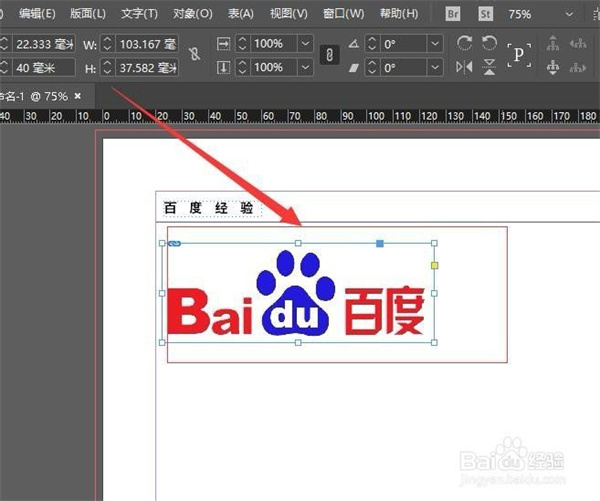Expand the rotation angle dropdown

click(435, 44)
